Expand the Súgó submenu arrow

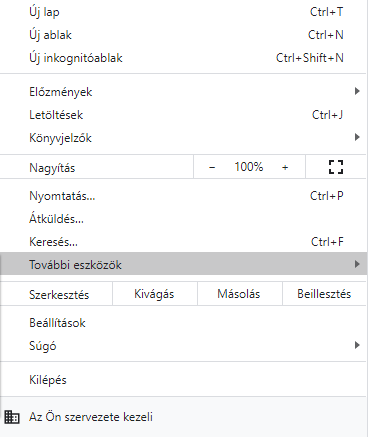(357, 345)
